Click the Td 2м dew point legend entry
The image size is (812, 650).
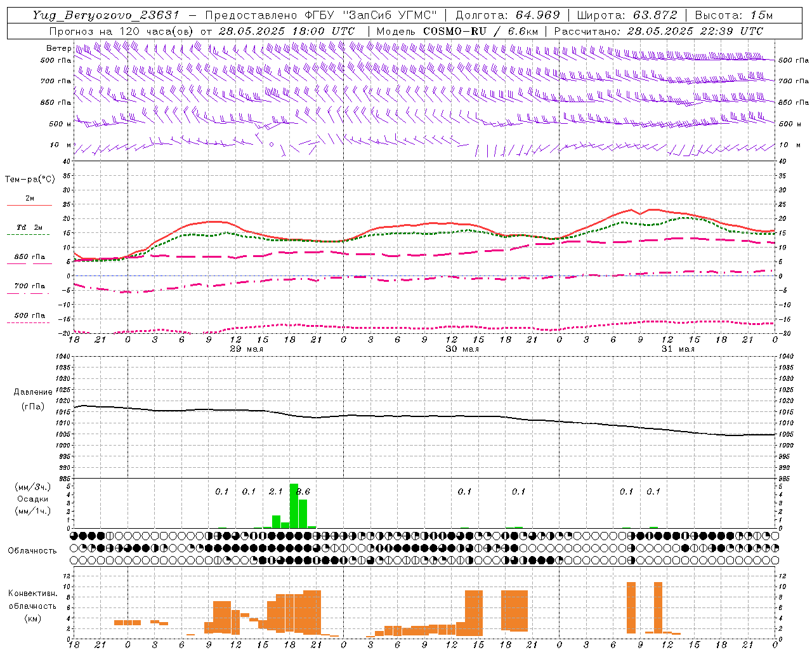click(x=30, y=227)
